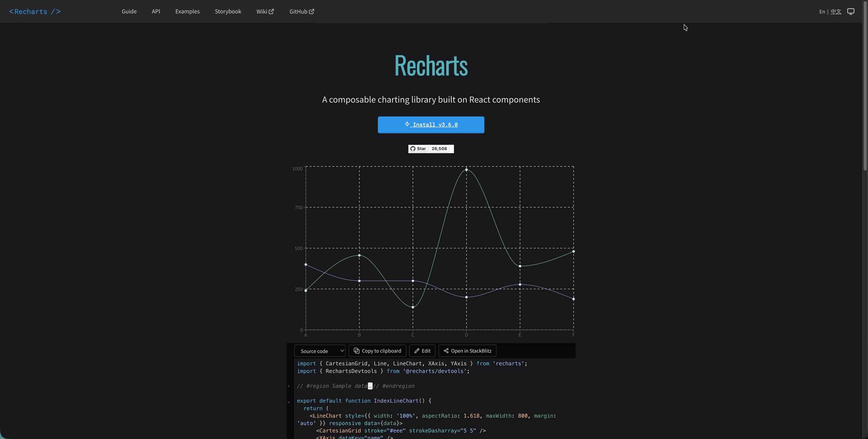Image resolution: width=868 pixels, height=439 pixels.
Task: Open the Storybook page
Action: pyautogui.click(x=228, y=11)
